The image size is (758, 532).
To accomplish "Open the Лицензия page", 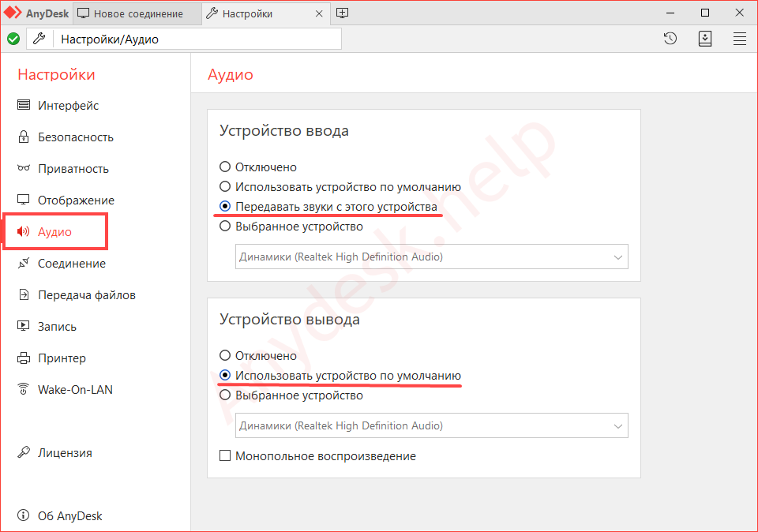I will pyautogui.click(x=65, y=453).
